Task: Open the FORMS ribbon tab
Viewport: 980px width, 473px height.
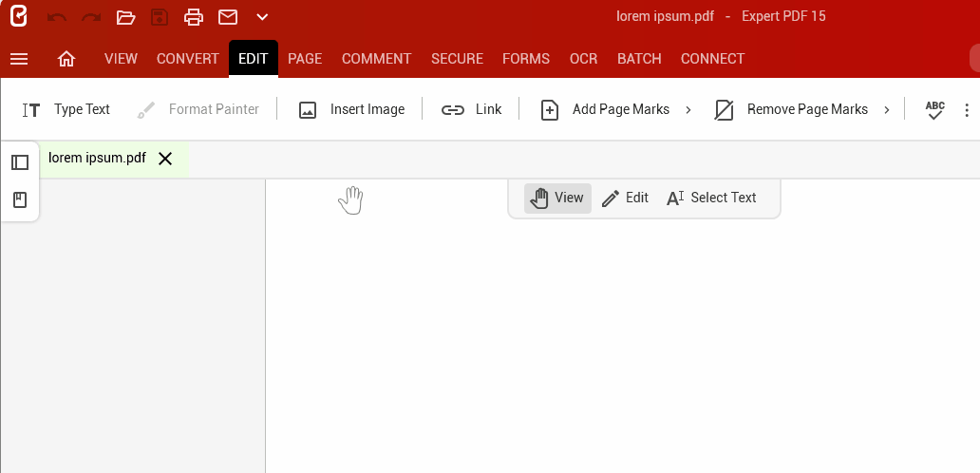Action: 526,59
